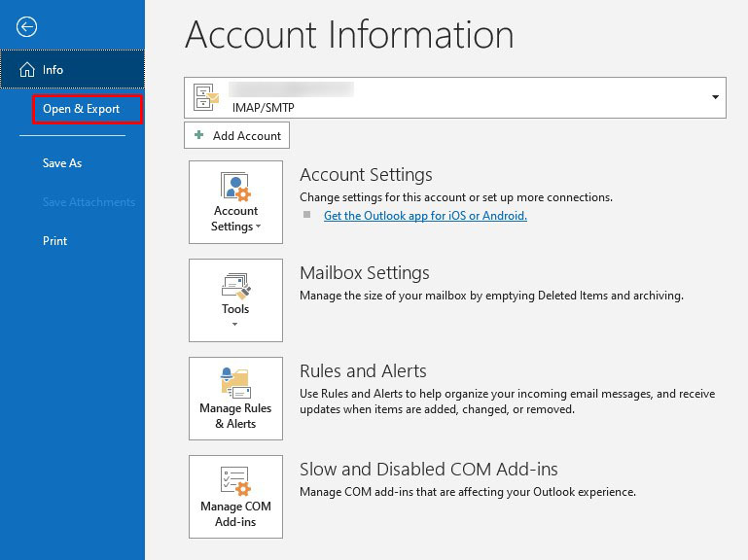Click the Account Information heading
Image resolution: width=748 pixels, height=560 pixels.
point(349,35)
